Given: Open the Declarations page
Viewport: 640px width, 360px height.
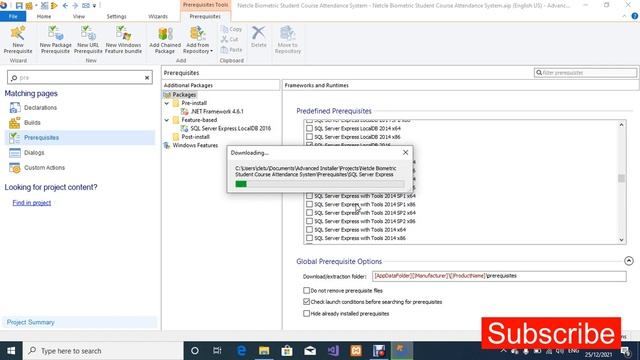Looking at the screenshot, I should click(x=40, y=108).
